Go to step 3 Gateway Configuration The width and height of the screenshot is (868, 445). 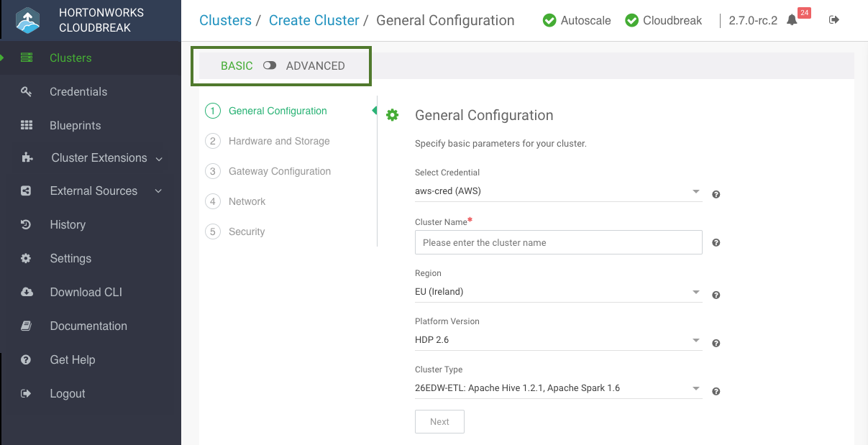pos(268,171)
